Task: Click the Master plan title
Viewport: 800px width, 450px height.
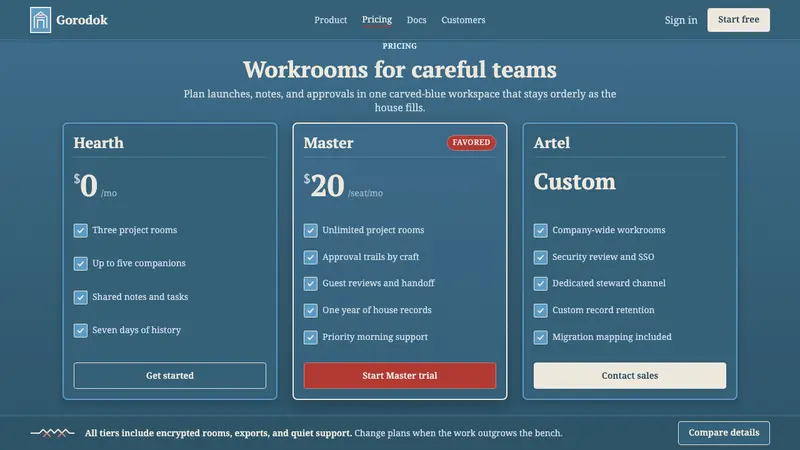Action: pos(328,143)
